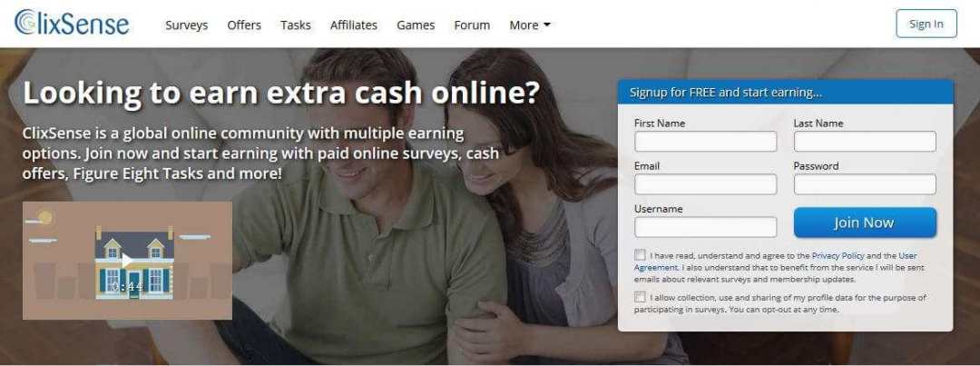Click the Username input field
The height and width of the screenshot is (366, 980).
706,227
